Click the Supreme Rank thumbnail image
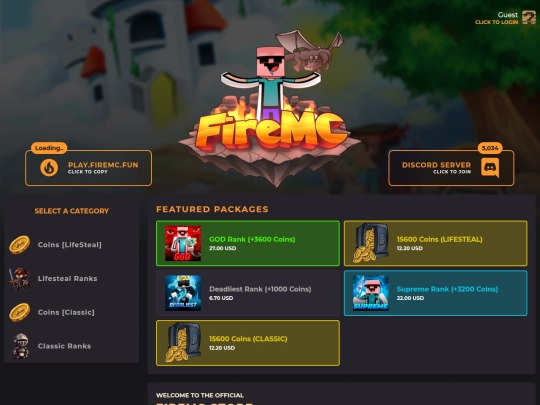540x405 pixels. (x=371, y=293)
